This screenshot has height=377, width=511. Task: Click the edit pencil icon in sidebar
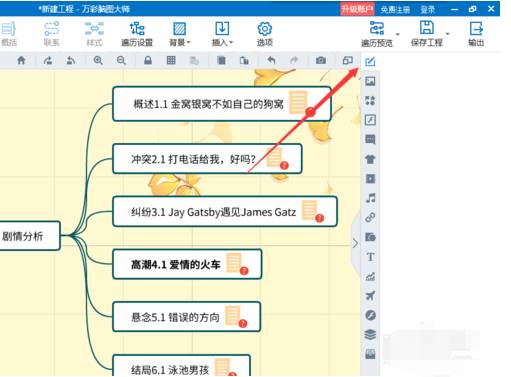tap(370, 62)
